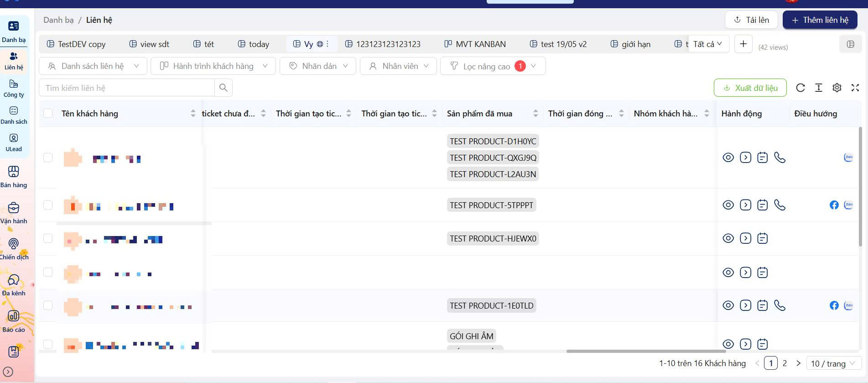Call the TEST PRODUCT-5TPPPT customer
The image size is (868, 383).
pyautogui.click(x=780, y=205)
